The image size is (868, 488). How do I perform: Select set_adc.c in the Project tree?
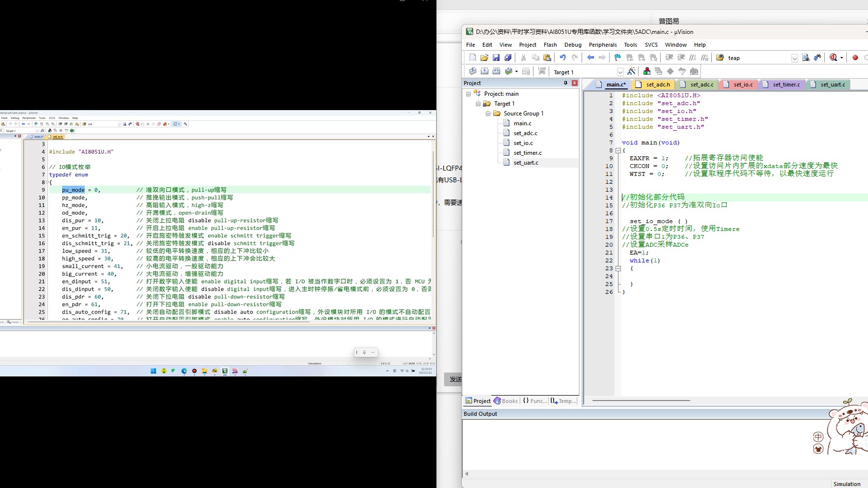[525, 133]
